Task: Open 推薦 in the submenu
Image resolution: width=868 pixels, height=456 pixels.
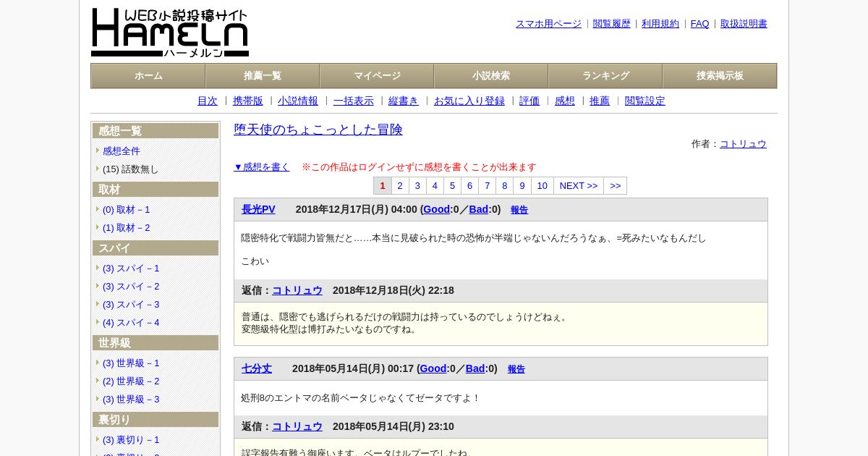Action: pos(600,101)
